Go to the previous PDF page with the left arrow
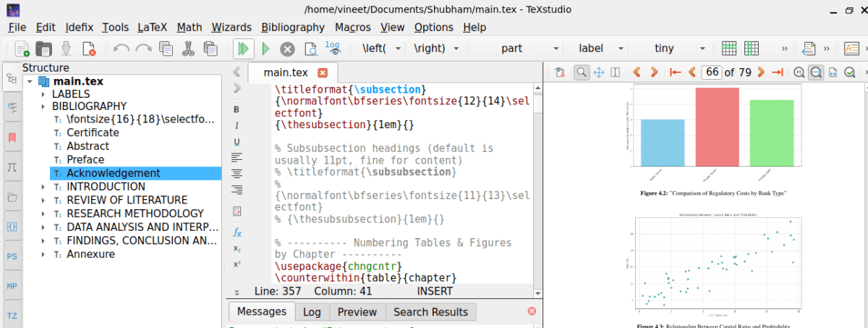 click(692, 72)
